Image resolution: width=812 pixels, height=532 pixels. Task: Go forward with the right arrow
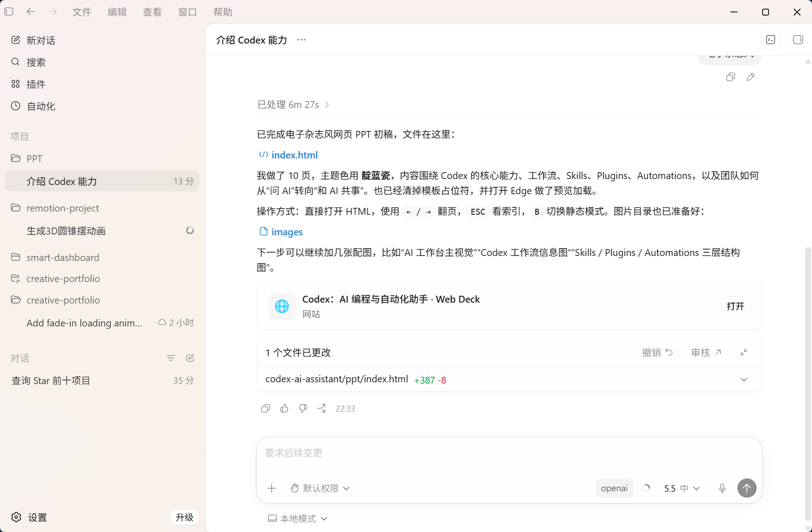pos(53,12)
